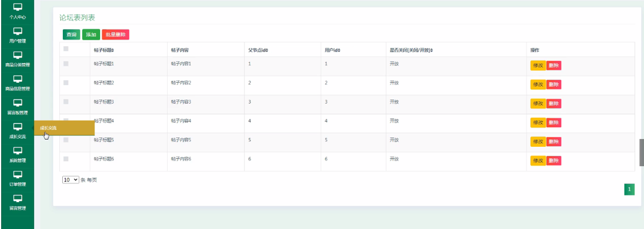644x229 pixels.
Task: Click the green 添加 button
Action: pos(91,35)
